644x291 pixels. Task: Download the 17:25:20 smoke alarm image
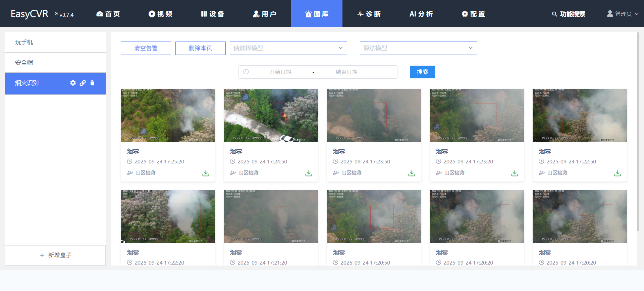pos(206,173)
